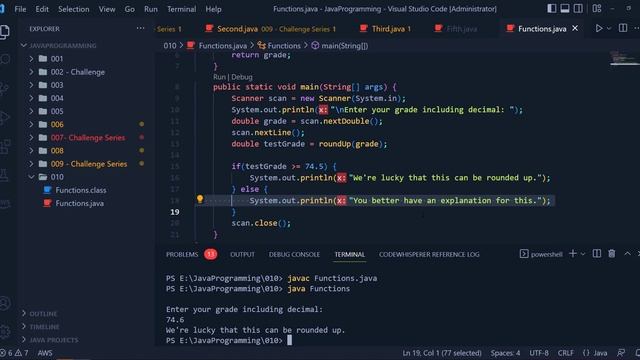Change line ending via CRLF
The width and height of the screenshot is (640, 360).
coord(565,353)
